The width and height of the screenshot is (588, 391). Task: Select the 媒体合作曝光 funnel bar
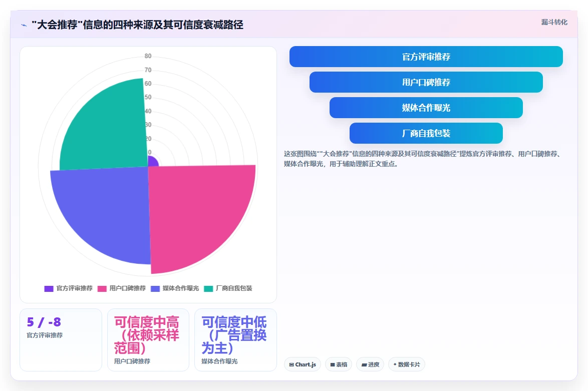click(426, 108)
